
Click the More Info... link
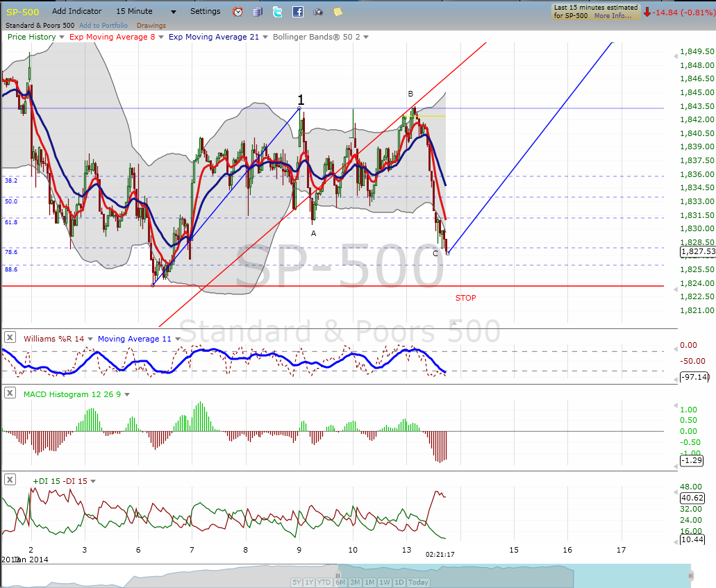(613, 15)
